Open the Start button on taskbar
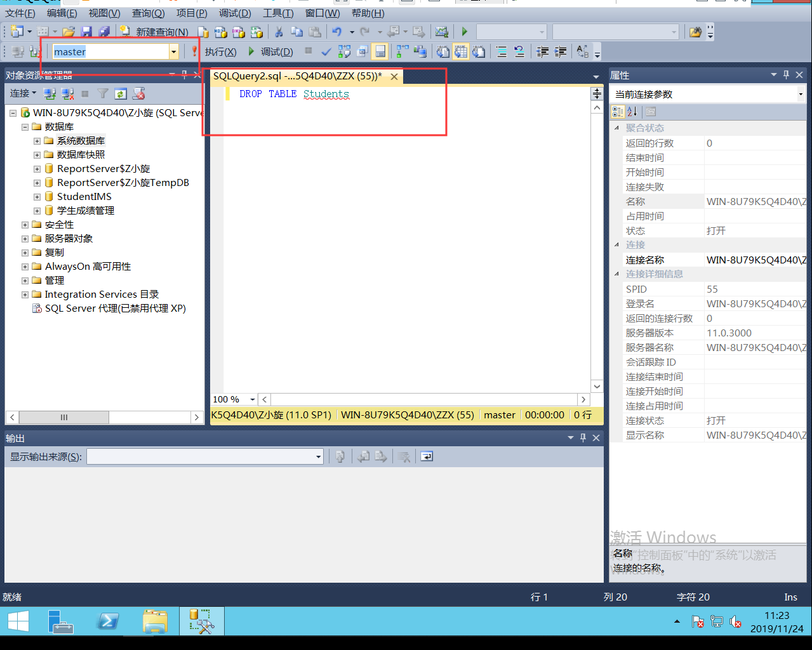The image size is (812, 650). tap(18, 621)
